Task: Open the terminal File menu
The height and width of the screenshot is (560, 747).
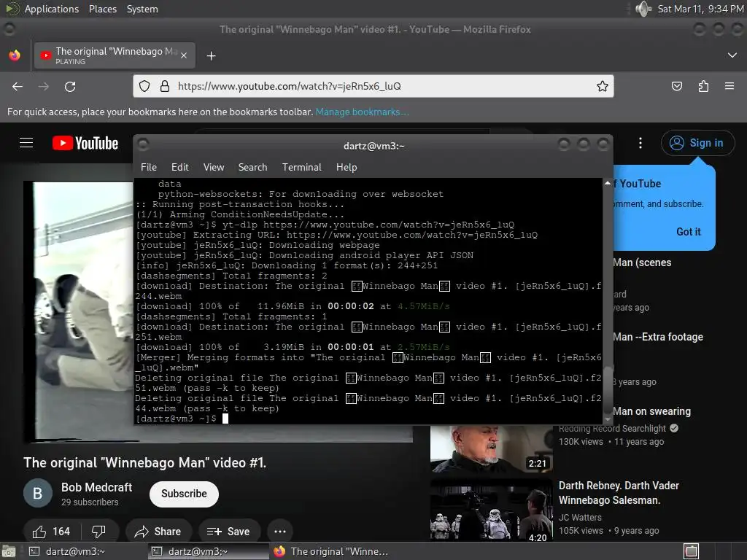Action: 149,167
